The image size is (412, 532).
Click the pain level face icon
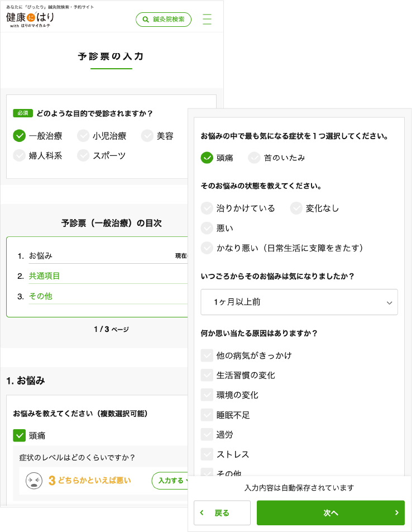point(35,481)
